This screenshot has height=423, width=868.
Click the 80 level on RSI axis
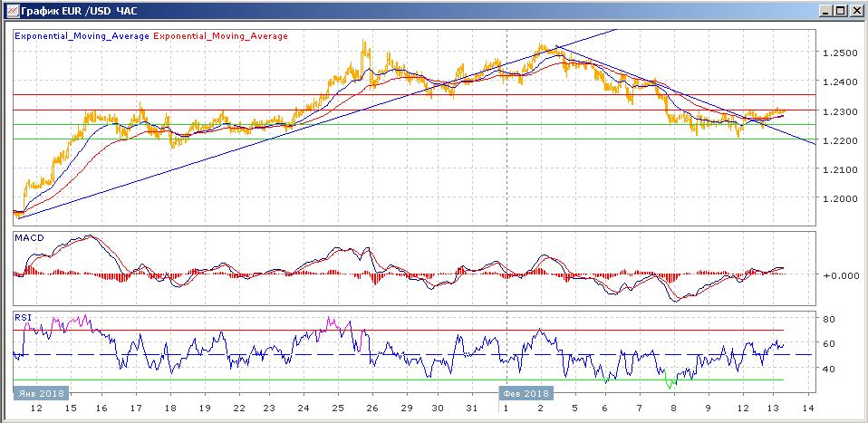828,319
